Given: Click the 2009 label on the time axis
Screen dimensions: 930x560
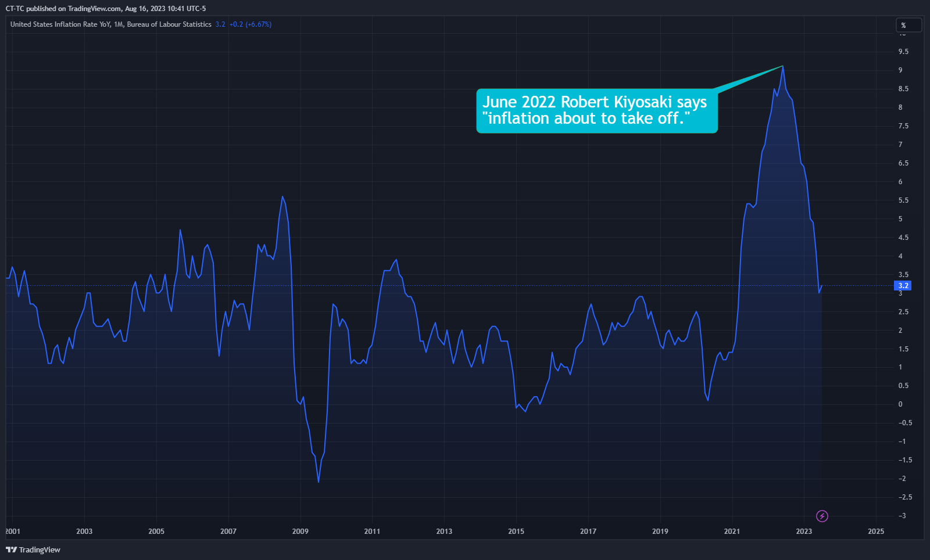Looking at the screenshot, I should 300,531.
